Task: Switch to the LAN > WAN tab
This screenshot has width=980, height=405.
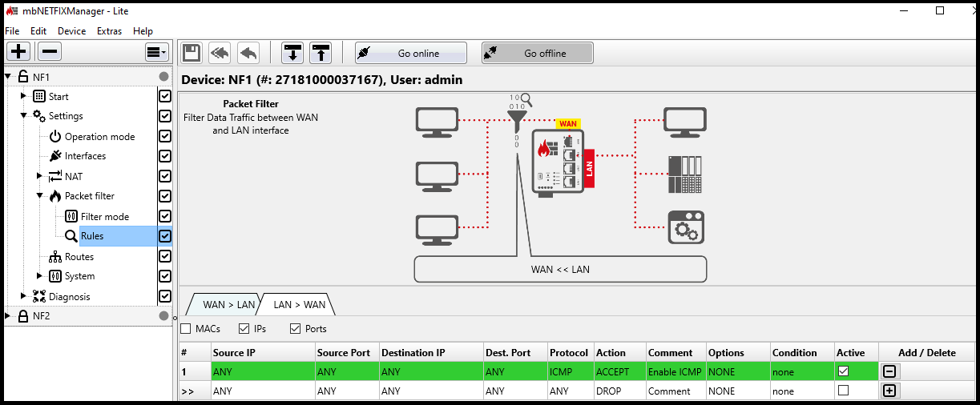Action: (x=299, y=304)
